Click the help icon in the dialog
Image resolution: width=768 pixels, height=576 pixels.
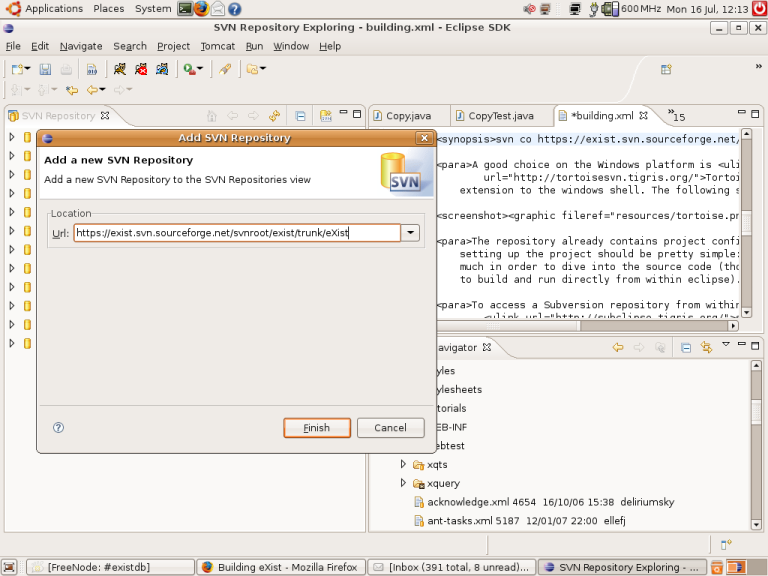tap(58, 427)
